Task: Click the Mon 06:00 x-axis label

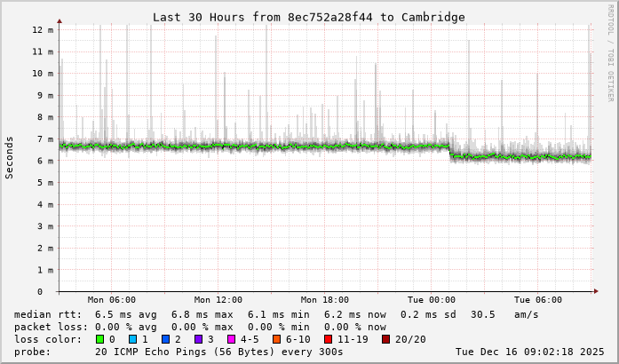Action: click(x=112, y=300)
